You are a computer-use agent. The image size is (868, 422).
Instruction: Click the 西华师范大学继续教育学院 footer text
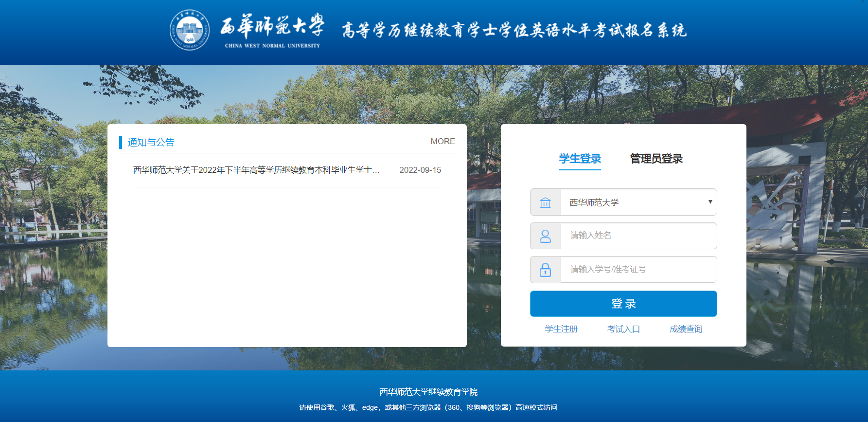(x=428, y=392)
